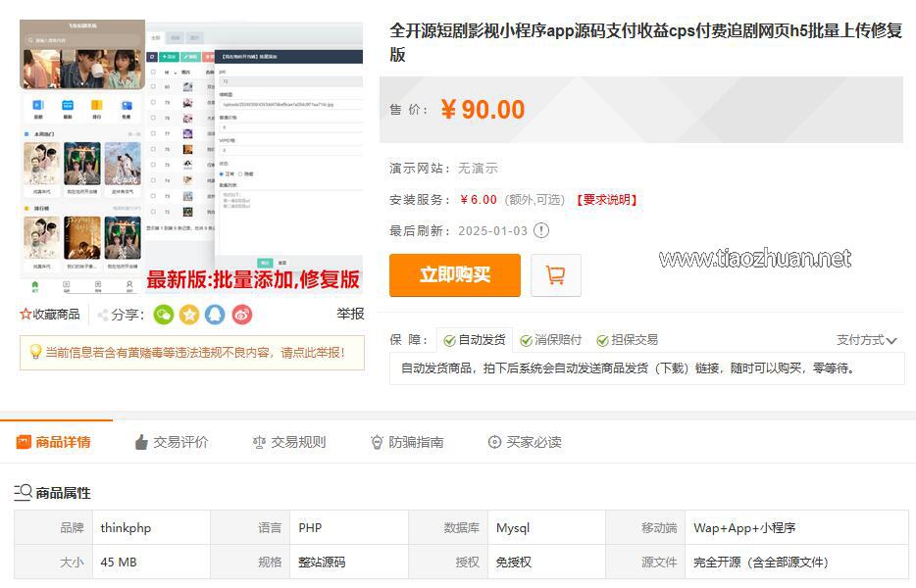Go to the 买家必读 tab

pyautogui.click(x=525, y=442)
